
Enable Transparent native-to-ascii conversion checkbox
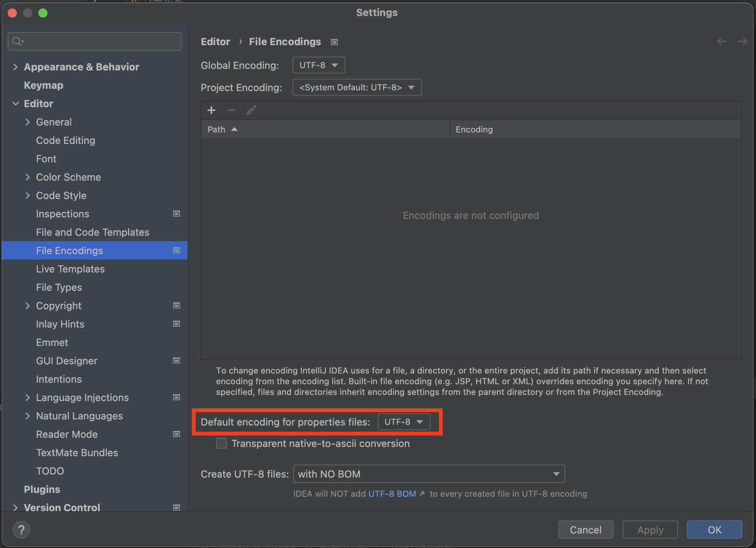pos(221,444)
